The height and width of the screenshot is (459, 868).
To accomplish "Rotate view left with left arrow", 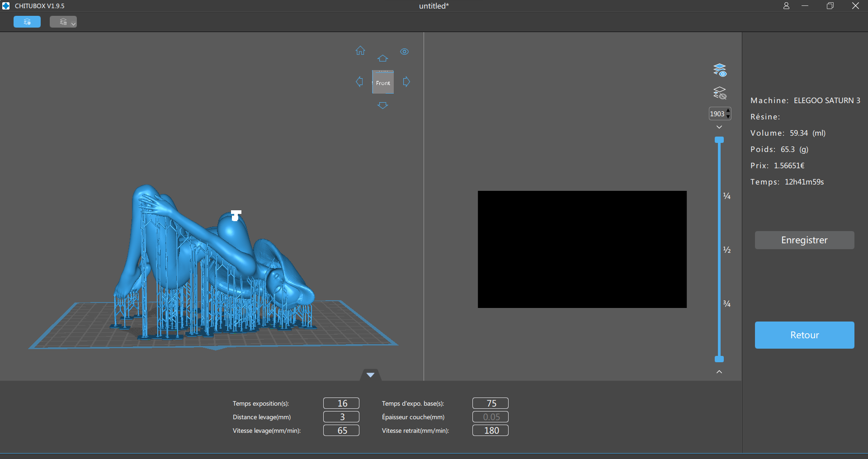I will coord(359,82).
